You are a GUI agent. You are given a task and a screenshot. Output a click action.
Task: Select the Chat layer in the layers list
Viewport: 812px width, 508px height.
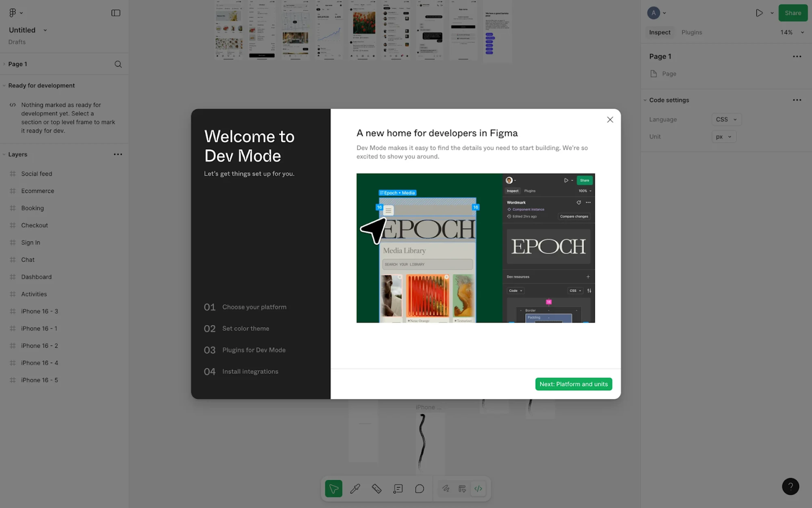pos(28,259)
